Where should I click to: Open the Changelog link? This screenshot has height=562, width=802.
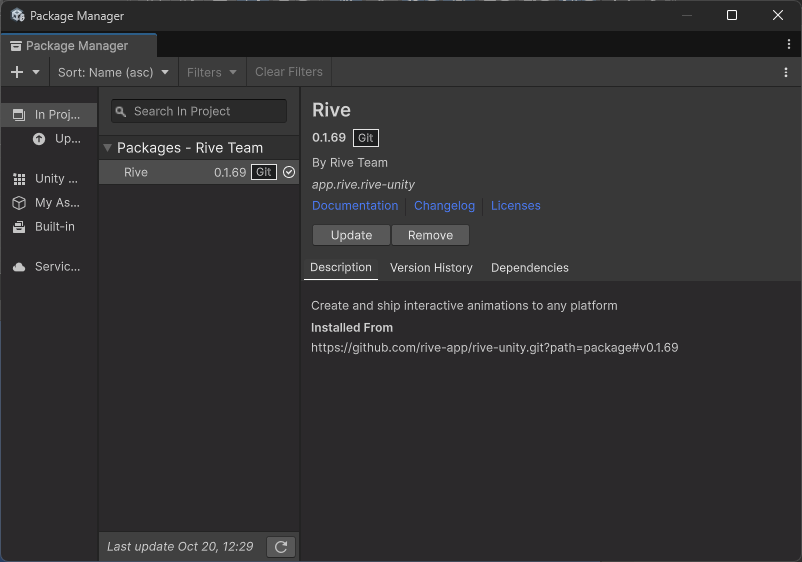(x=444, y=206)
